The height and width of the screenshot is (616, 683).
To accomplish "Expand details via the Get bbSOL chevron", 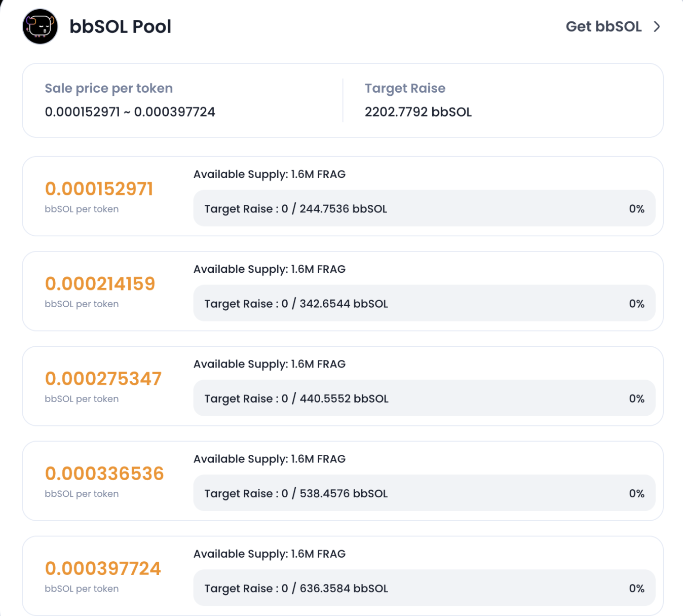I will pyautogui.click(x=657, y=26).
